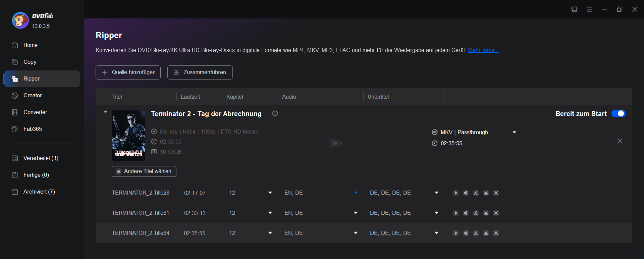Viewport: 644px width, 259px height.
Task: Click the Terminator 2 - Tag der Abrechnung title
Action: pos(206,114)
